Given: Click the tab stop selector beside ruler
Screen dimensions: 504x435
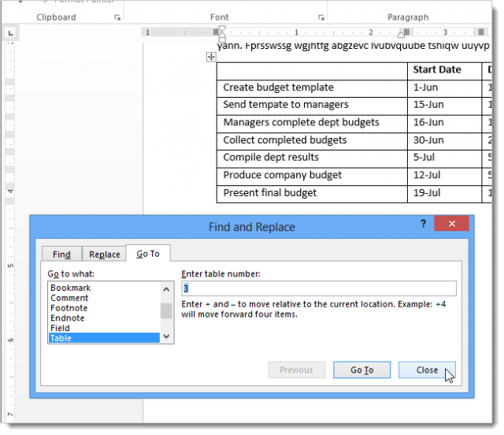Looking at the screenshot, I should [10, 33].
